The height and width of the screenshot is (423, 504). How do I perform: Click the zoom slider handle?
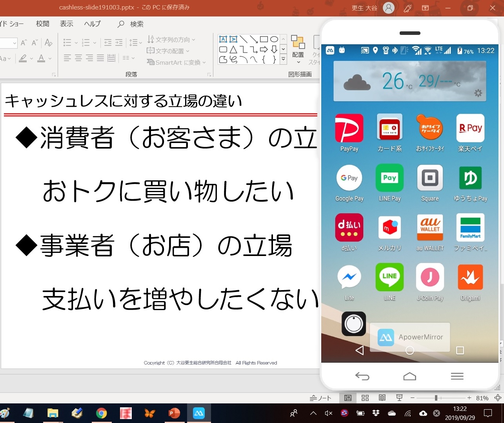coord(436,398)
